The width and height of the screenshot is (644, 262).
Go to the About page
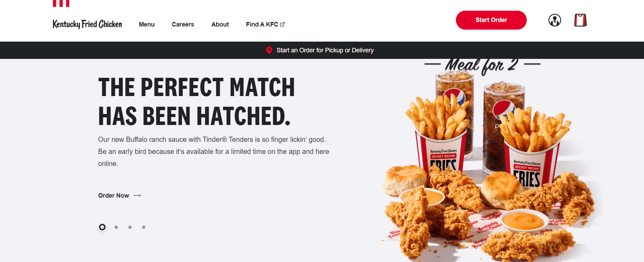click(x=220, y=24)
